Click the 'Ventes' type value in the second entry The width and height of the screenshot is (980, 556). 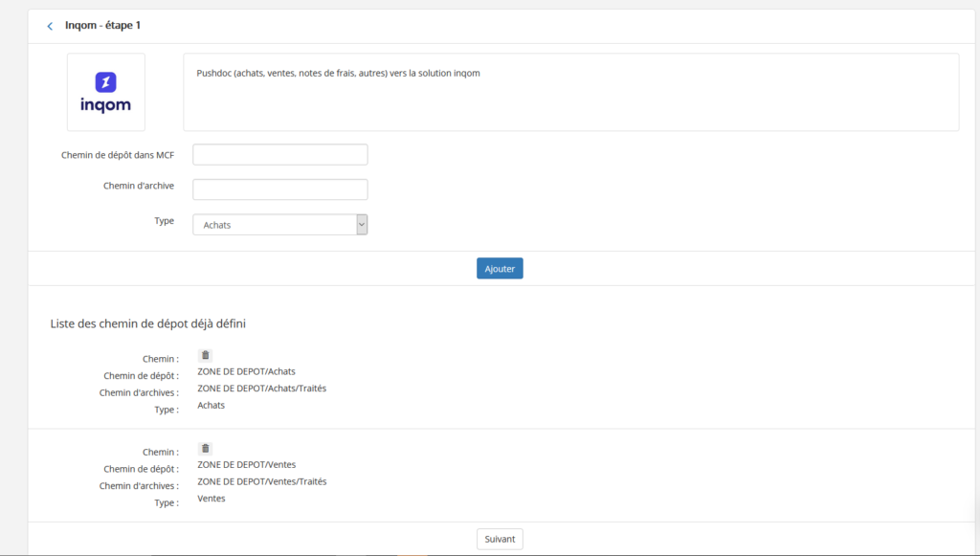point(211,499)
